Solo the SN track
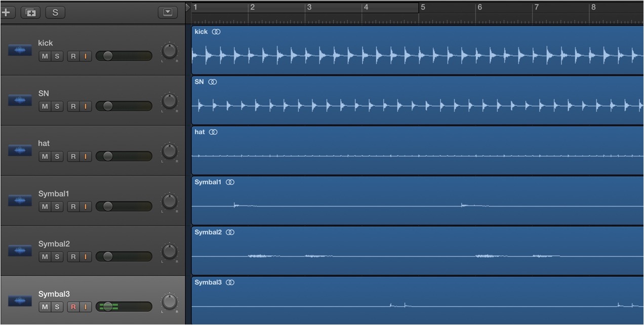Screen dimensions: 644x325 57,106
